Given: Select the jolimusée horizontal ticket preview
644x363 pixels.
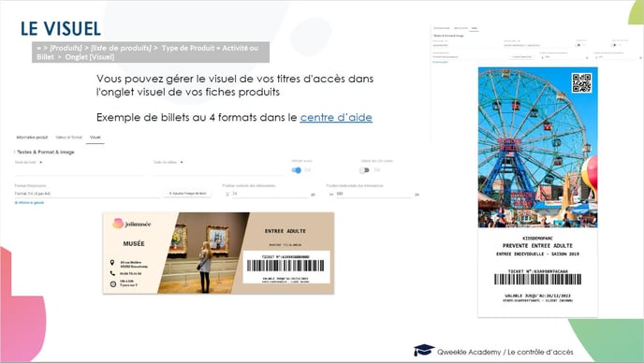Looking at the screenshot, I should tap(218, 253).
